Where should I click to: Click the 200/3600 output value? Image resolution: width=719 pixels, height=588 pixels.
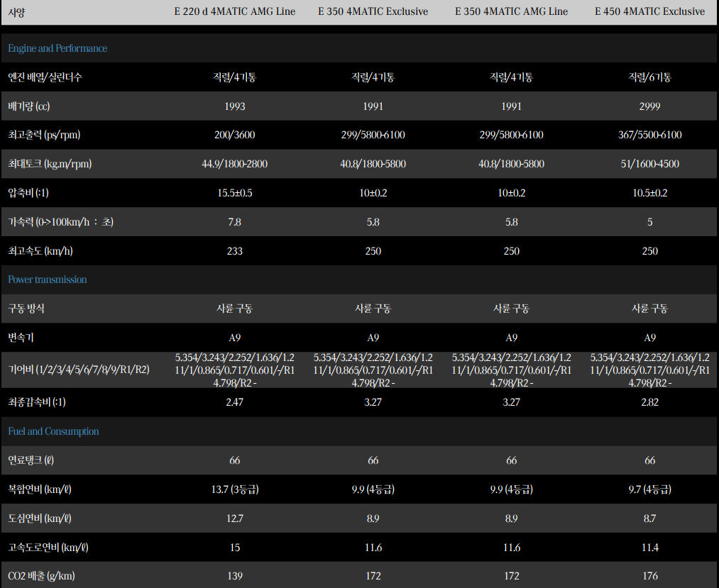coord(235,135)
